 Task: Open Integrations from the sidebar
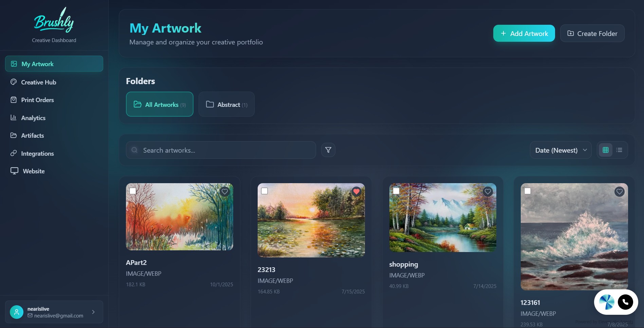pos(37,153)
